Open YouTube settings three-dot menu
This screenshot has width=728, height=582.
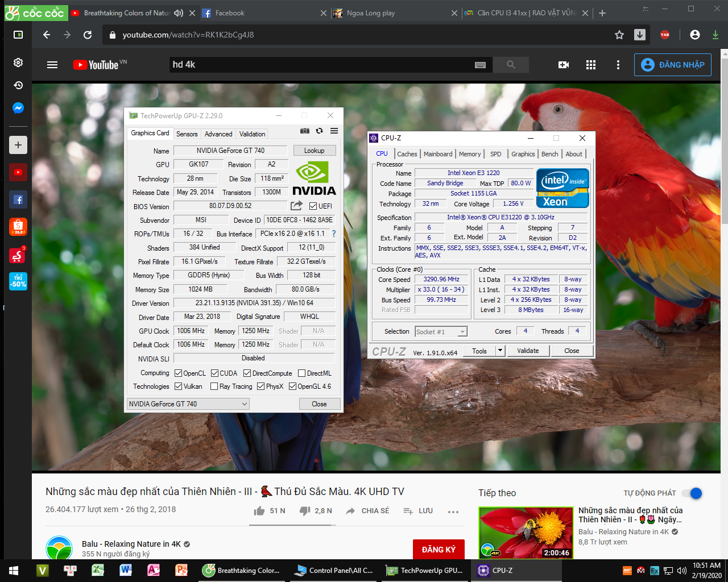[618, 65]
